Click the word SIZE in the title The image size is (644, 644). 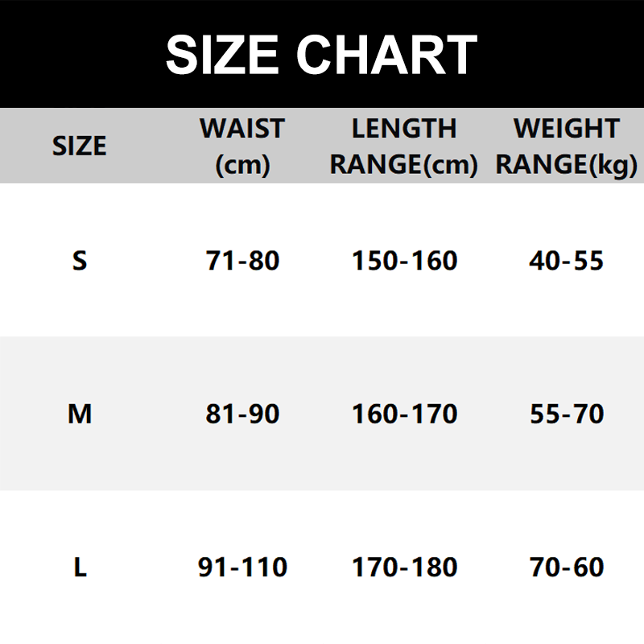[221, 55]
